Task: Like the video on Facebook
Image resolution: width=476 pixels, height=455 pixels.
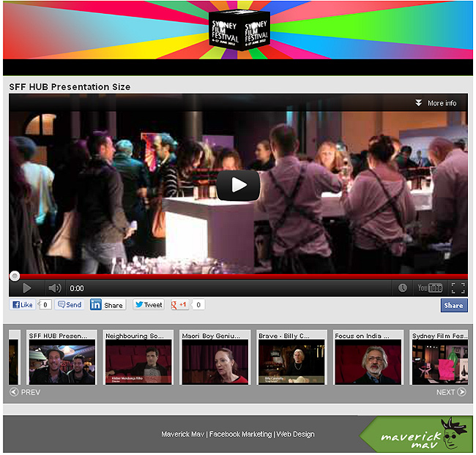Action: [23, 304]
